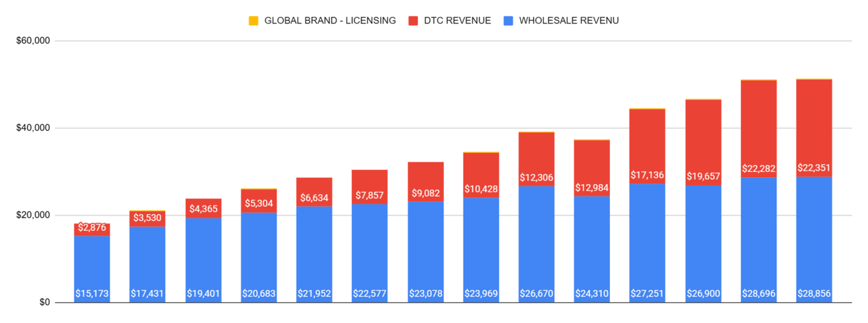868x323 pixels.
Task: Click the red DTC Revenue legend swatch
Action: (x=413, y=21)
